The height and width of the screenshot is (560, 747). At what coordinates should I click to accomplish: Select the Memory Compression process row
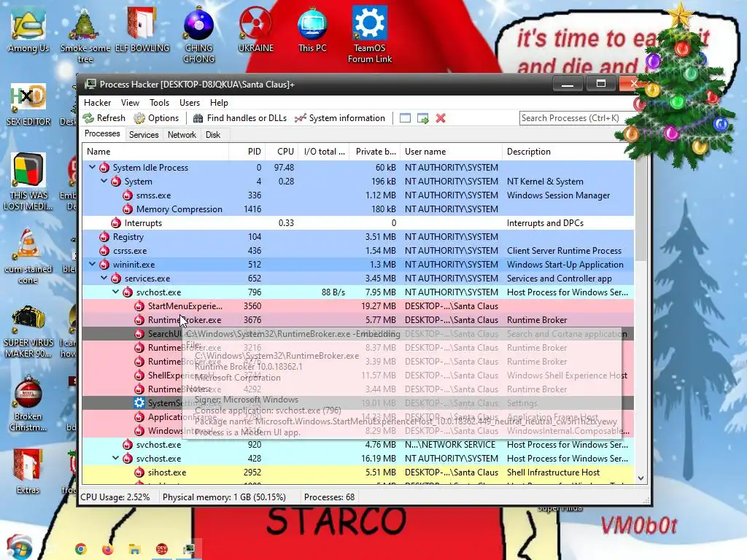358,209
